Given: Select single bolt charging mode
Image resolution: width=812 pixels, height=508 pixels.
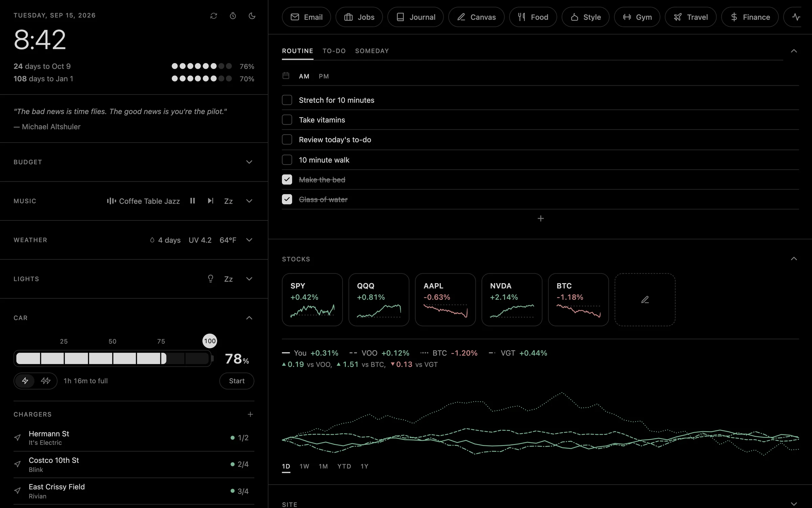Looking at the screenshot, I should tap(25, 381).
